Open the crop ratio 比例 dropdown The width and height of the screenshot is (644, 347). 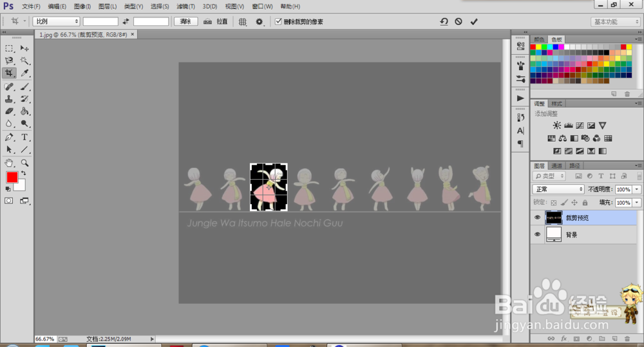click(56, 21)
